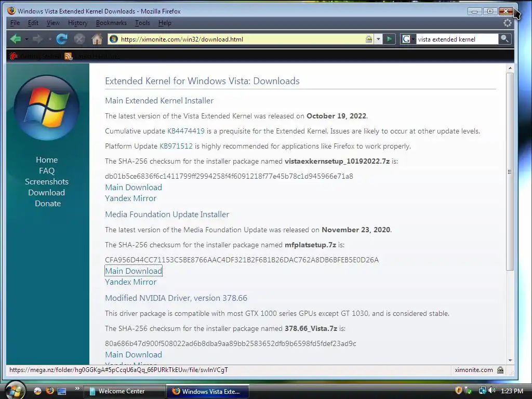Open the Help menu
The width and height of the screenshot is (532, 399).
click(x=165, y=23)
